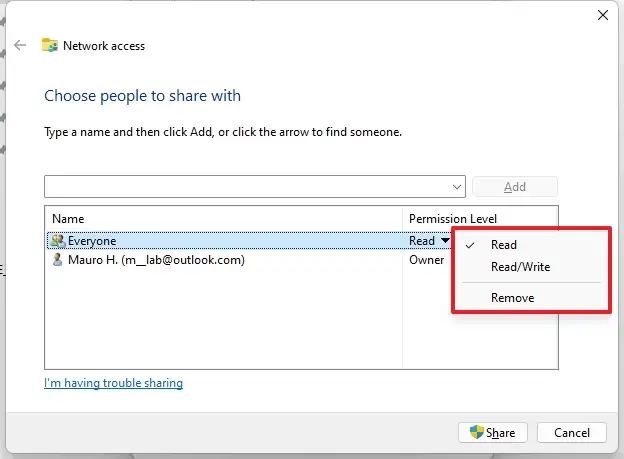624x459 pixels.
Task: Click the Share button
Action: [x=493, y=432]
